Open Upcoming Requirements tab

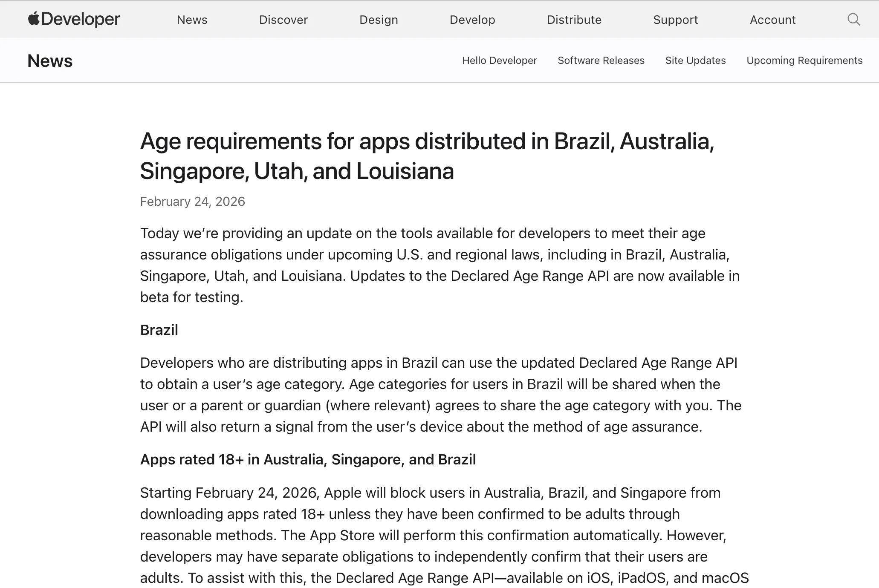tap(804, 61)
